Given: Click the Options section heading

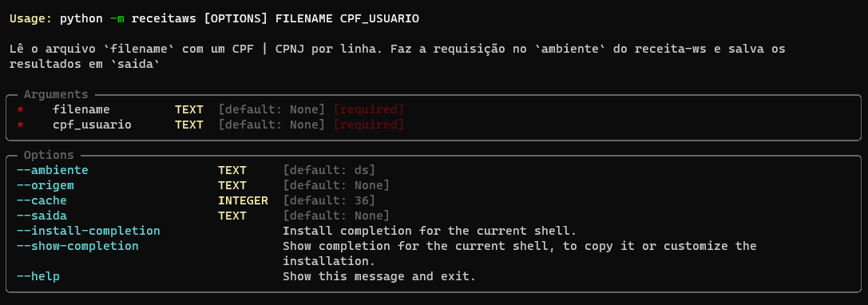Looking at the screenshot, I should 49,155.
